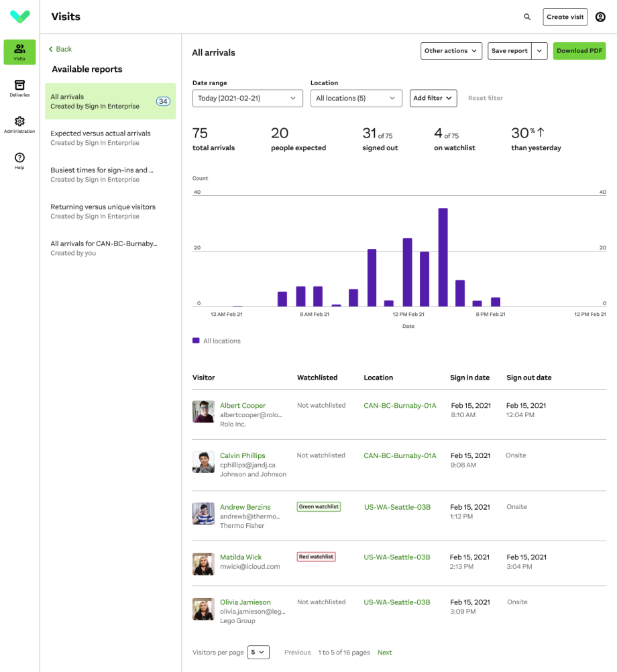Click the search magnifier icon
This screenshot has height=672, width=617.
tap(527, 17)
